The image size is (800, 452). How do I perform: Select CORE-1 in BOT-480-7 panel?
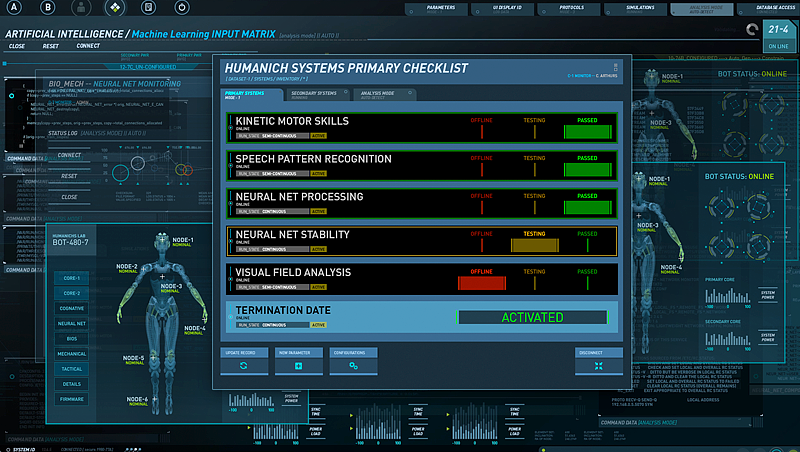pyautogui.click(x=71, y=278)
